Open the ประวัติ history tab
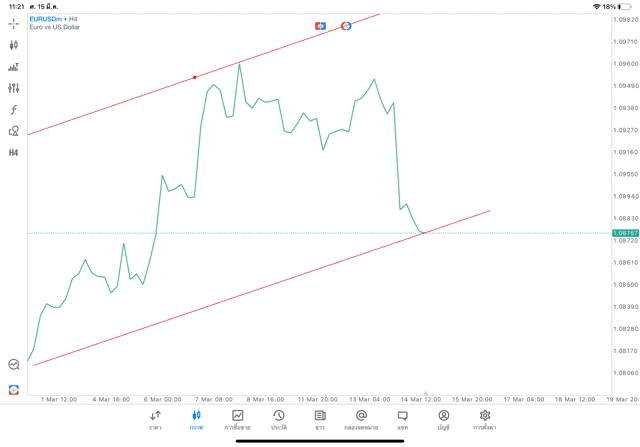The width and height of the screenshot is (640, 447). click(279, 420)
